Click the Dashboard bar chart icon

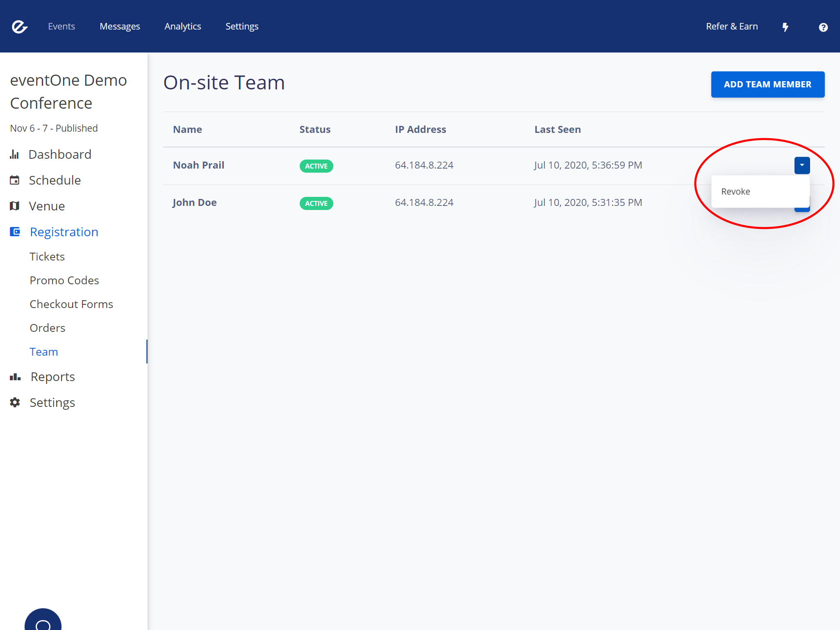14,155
